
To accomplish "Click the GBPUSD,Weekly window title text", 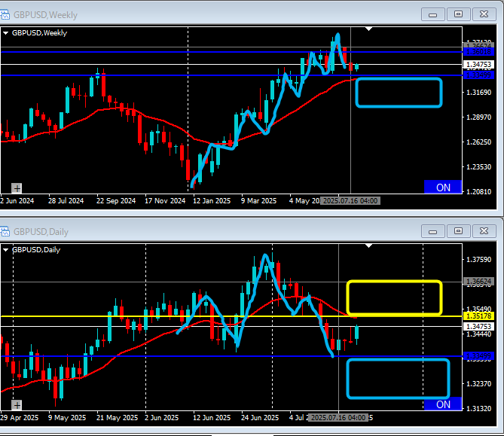I will click(x=45, y=15).
